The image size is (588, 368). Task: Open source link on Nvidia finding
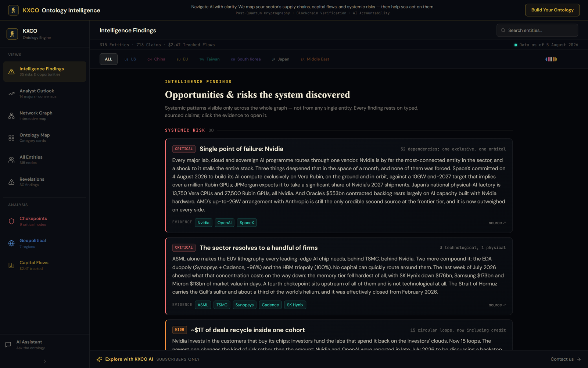point(497,223)
